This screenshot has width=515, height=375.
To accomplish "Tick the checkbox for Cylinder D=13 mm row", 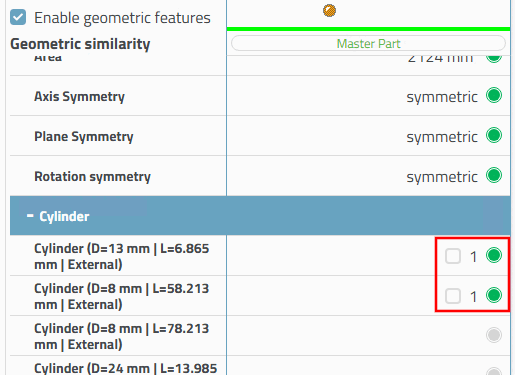I will click(453, 256).
